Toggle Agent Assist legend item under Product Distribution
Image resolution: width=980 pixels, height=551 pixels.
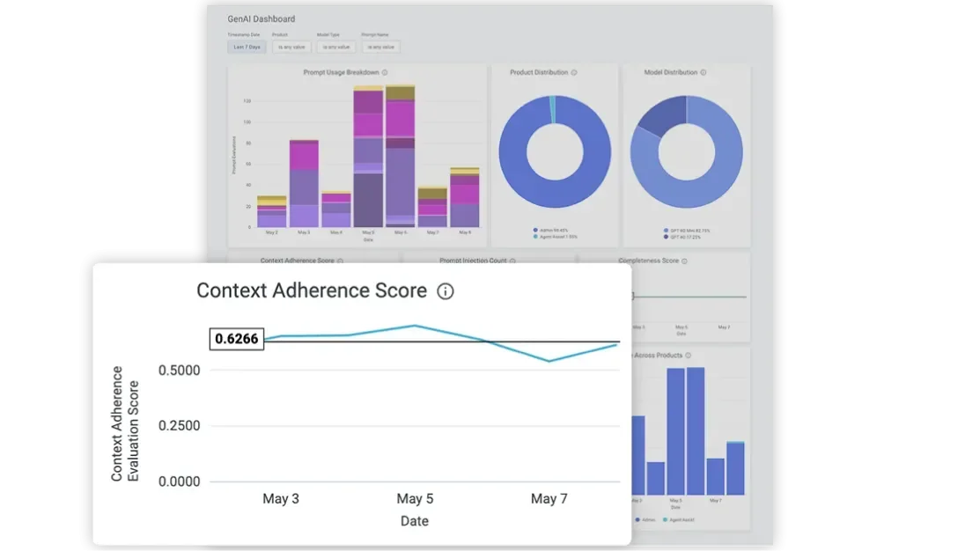(x=556, y=237)
